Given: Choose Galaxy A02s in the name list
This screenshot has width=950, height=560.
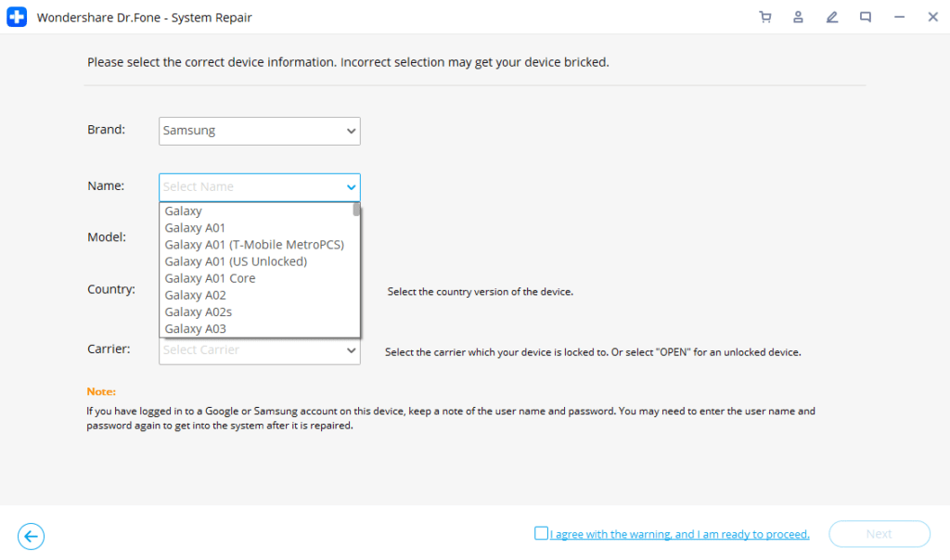Looking at the screenshot, I should coord(198,312).
